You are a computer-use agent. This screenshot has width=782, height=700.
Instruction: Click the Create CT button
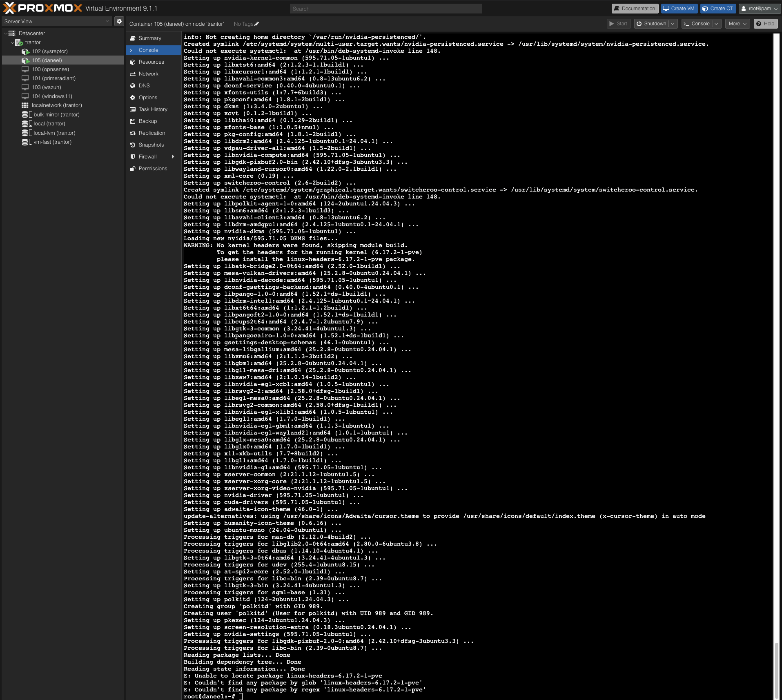pyautogui.click(x=718, y=9)
